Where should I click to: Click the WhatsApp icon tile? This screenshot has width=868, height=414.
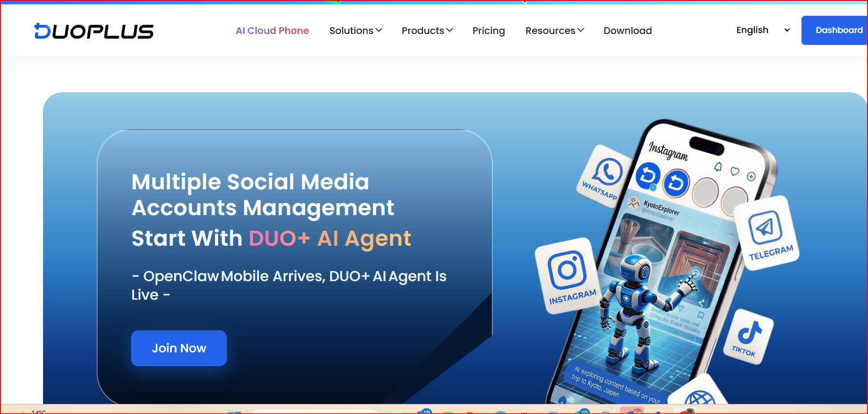pyautogui.click(x=605, y=176)
